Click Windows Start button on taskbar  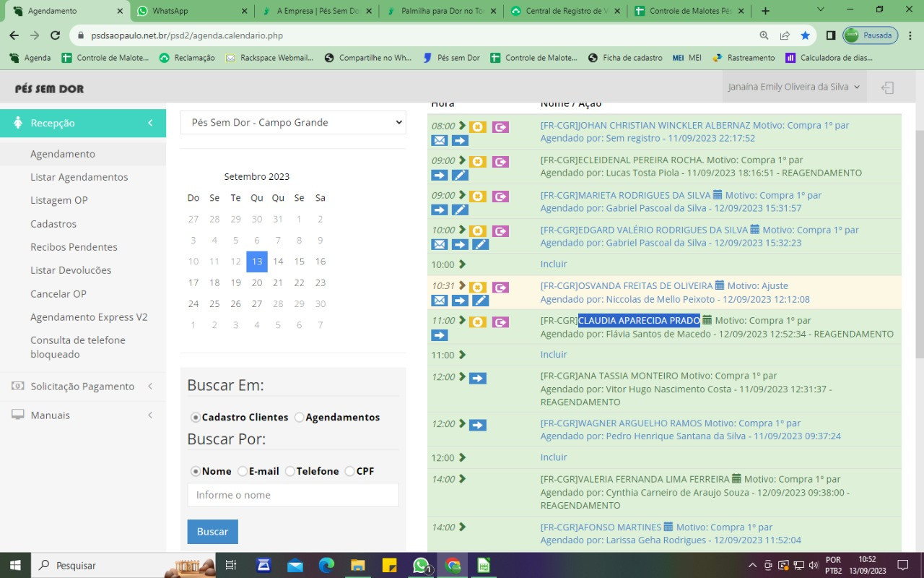tap(14, 565)
